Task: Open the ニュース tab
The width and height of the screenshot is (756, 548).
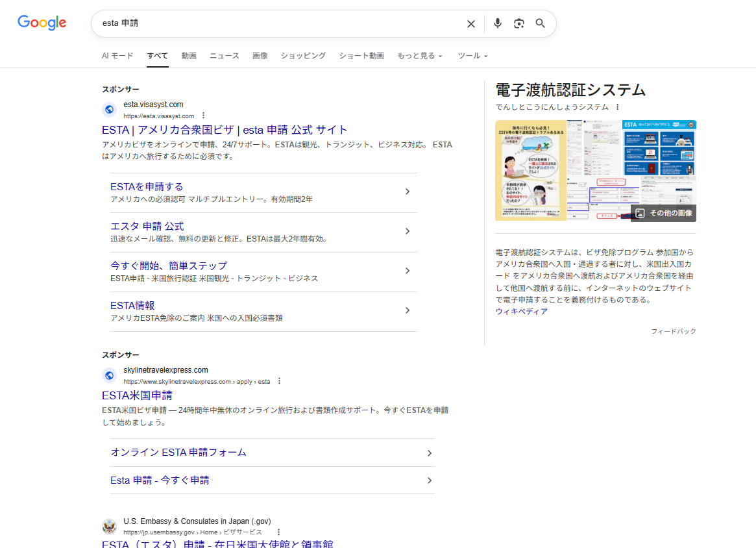Action: tap(224, 55)
